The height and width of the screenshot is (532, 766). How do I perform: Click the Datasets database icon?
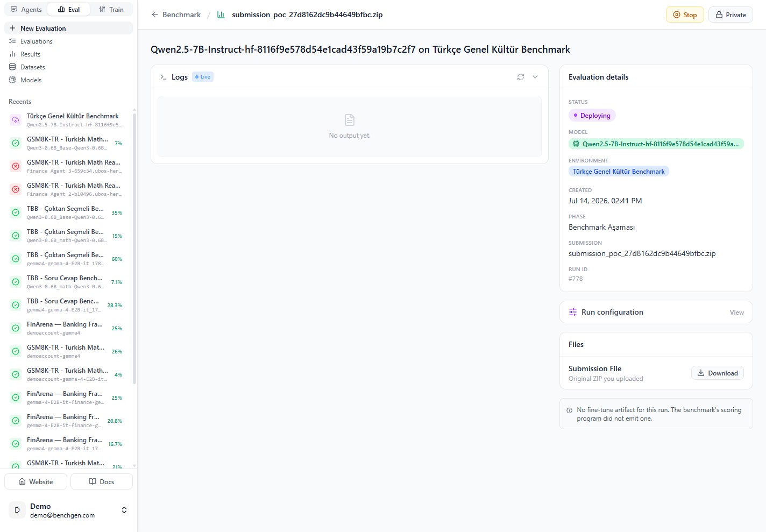click(12, 67)
